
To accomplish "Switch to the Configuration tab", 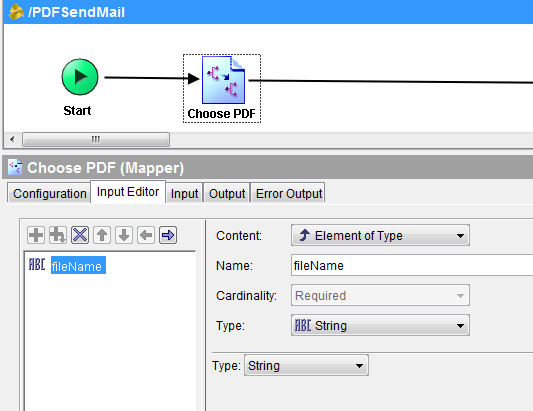I will click(x=50, y=193).
